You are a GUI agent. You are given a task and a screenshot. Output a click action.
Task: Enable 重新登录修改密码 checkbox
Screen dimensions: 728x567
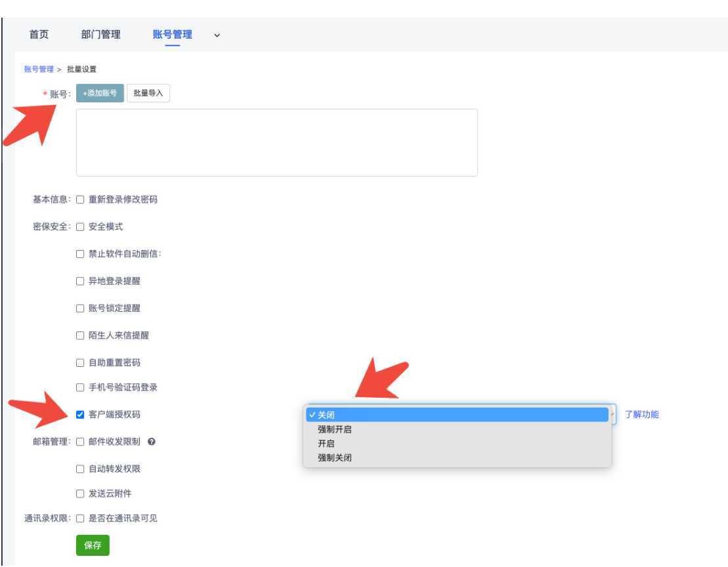click(x=80, y=199)
